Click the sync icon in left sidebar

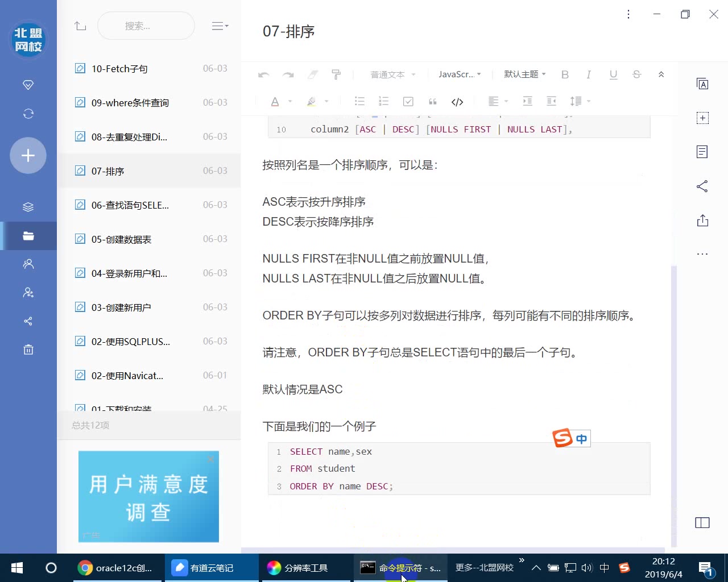(x=28, y=114)
